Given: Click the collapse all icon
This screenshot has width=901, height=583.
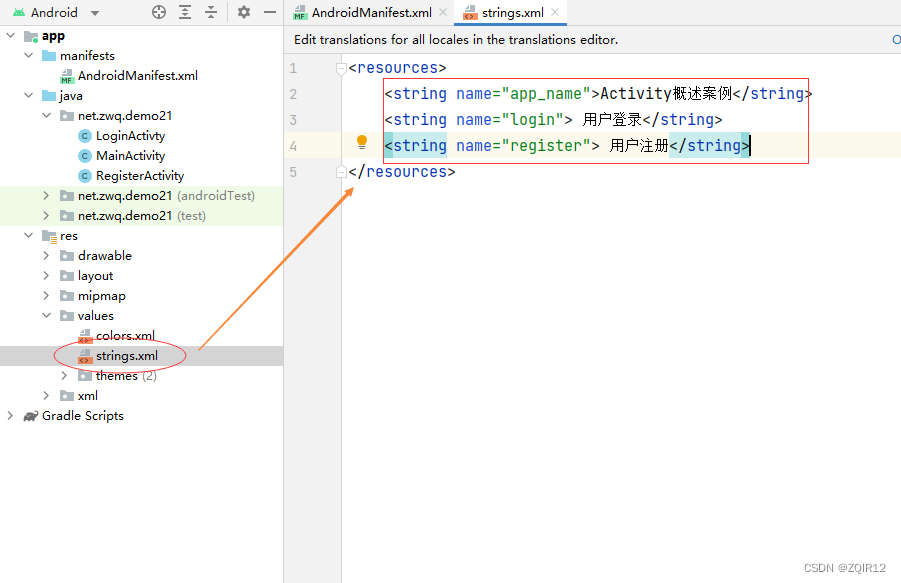Looking at the screenshot, I should click(x=211, y=12).
